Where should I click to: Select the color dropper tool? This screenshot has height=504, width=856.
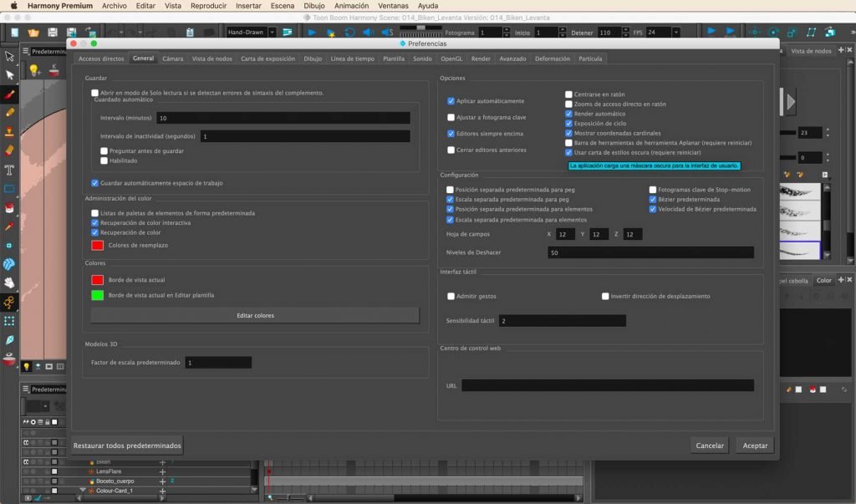(9, 226)
